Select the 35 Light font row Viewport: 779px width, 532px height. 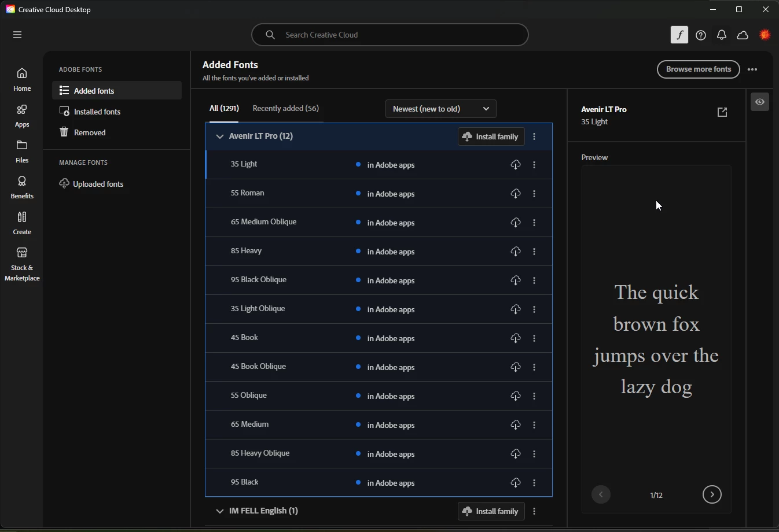point(379,165)
